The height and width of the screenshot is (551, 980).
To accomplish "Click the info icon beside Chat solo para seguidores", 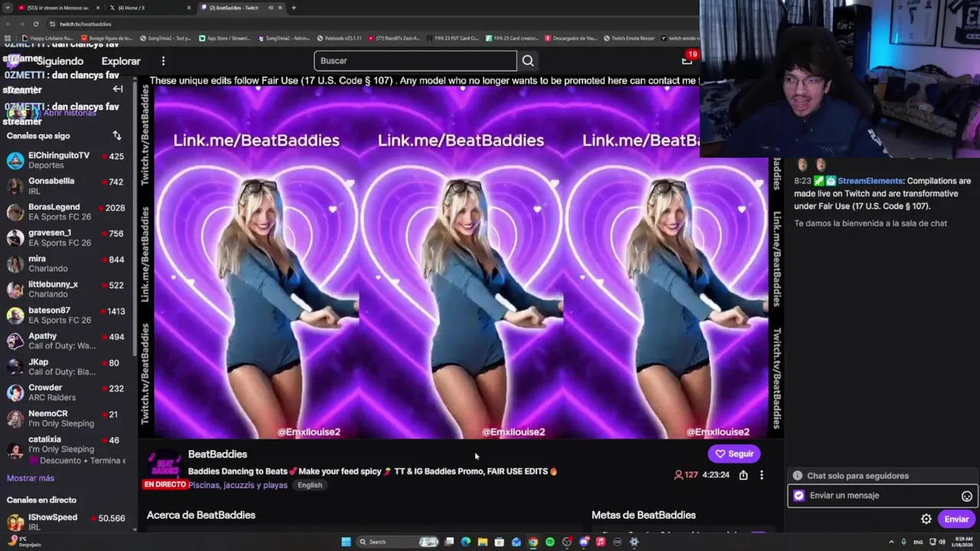I will 798,475.
